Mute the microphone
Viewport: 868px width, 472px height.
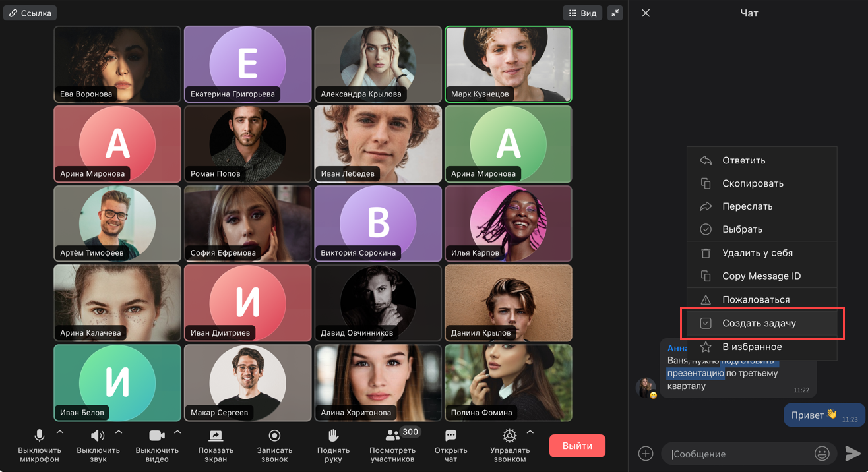pos(40,436)
